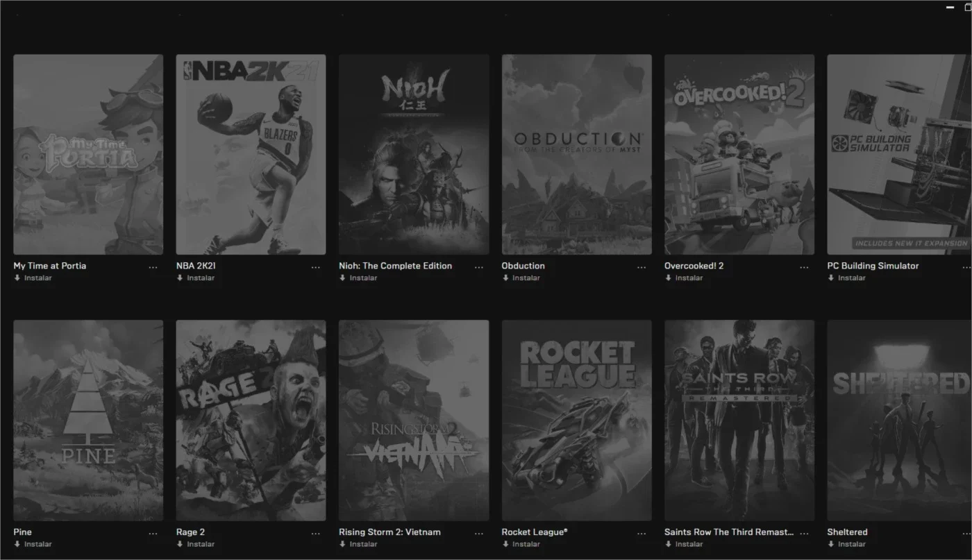Screen dimensions: 972x560
Task: Open the three-dot menu for NBA 2K21
Action: click(316, 267)
